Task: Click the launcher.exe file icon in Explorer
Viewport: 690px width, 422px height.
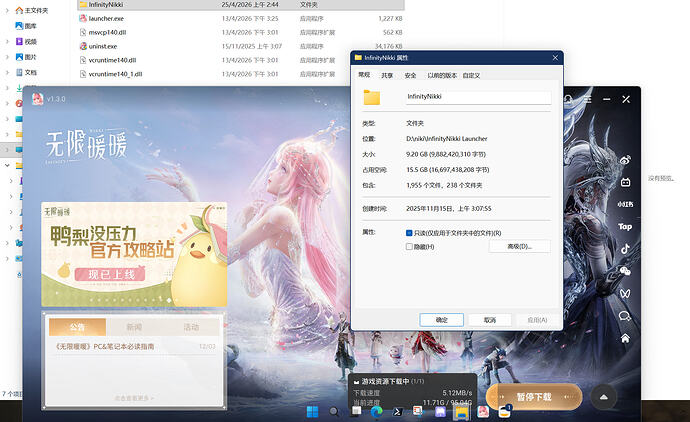Action: pos(83,18)
